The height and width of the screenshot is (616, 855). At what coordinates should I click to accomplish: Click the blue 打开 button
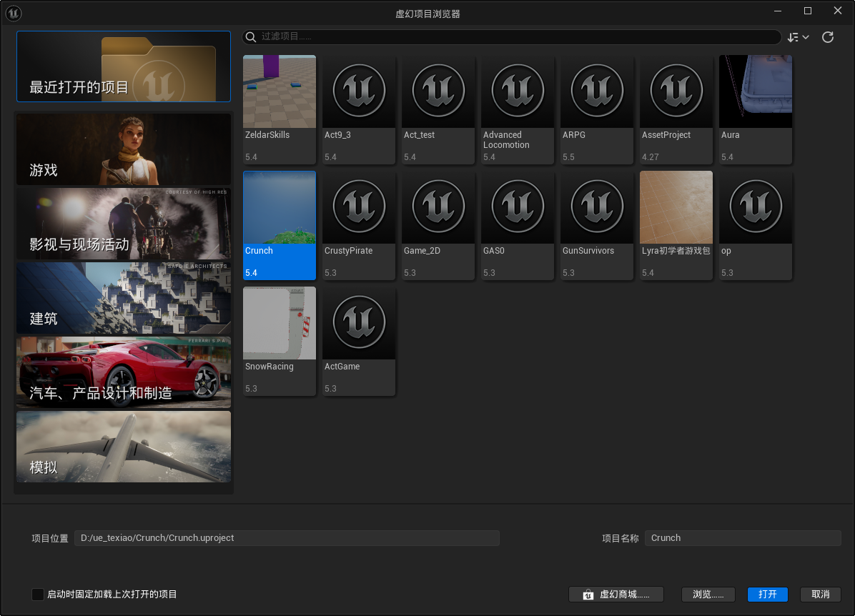point(767,594)
